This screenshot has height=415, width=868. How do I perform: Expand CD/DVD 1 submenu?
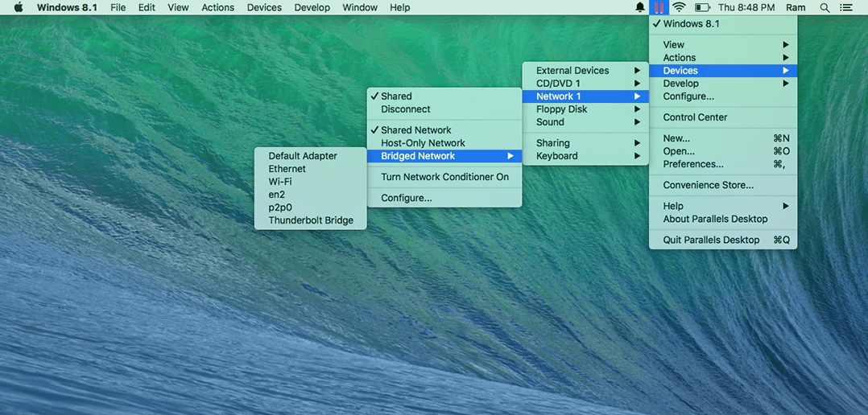click(585, 84)
